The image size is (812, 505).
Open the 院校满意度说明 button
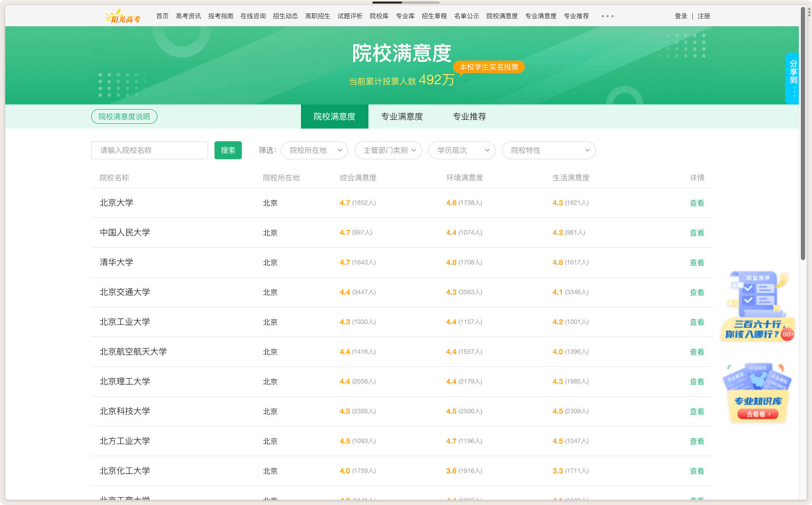pyautogui.click(x=124, y=116)
